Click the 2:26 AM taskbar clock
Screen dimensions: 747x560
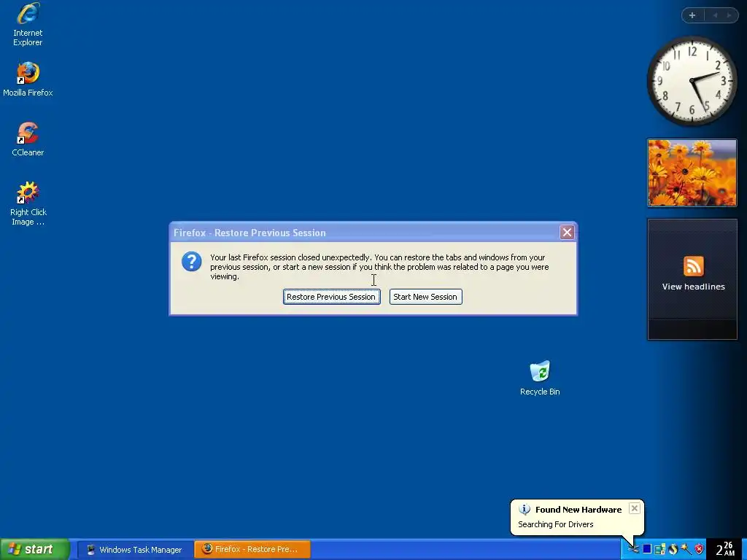(725, 550)
